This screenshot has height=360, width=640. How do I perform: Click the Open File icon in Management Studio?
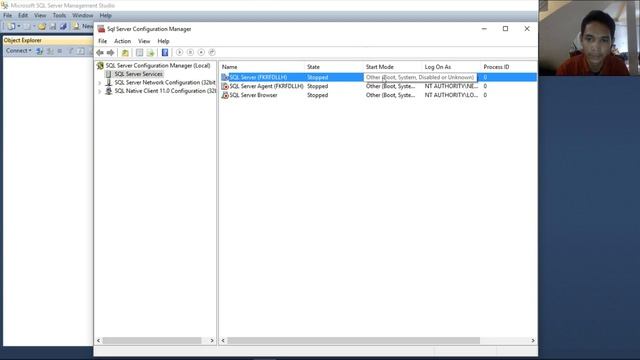pos(42,27)
